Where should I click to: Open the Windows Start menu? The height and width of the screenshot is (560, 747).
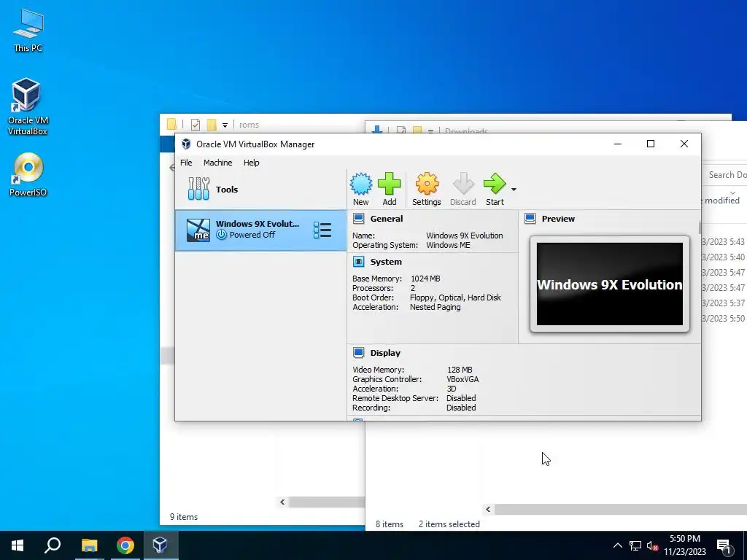18,545
